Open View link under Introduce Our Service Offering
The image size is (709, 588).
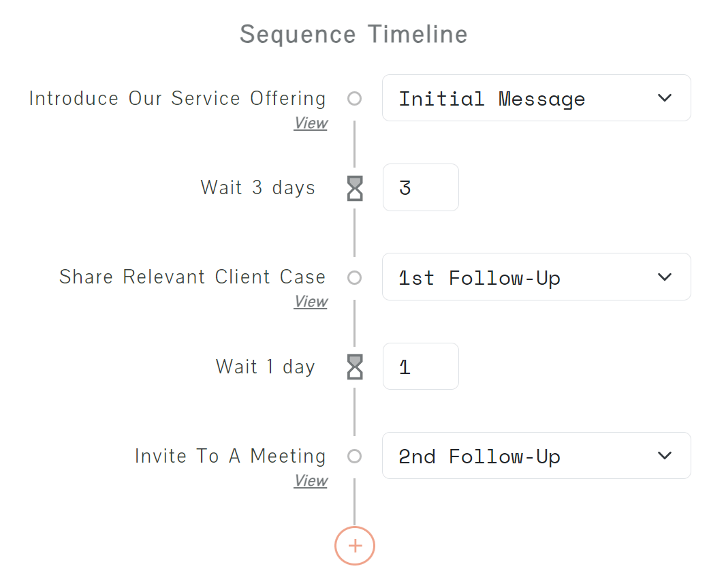311,123
